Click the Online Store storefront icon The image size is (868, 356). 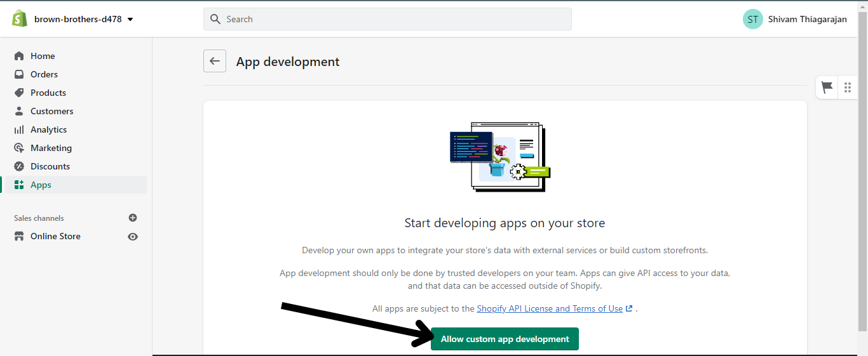[x=19, y=236]
